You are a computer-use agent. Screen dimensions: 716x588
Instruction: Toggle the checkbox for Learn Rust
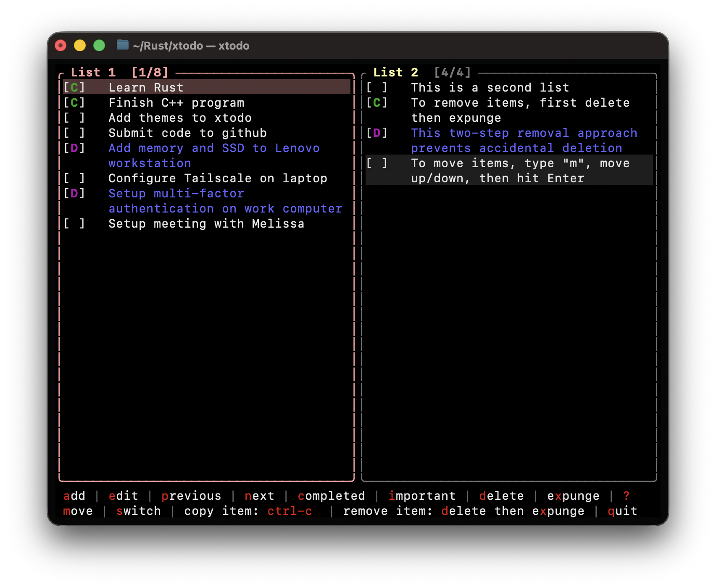click(74, 87)
